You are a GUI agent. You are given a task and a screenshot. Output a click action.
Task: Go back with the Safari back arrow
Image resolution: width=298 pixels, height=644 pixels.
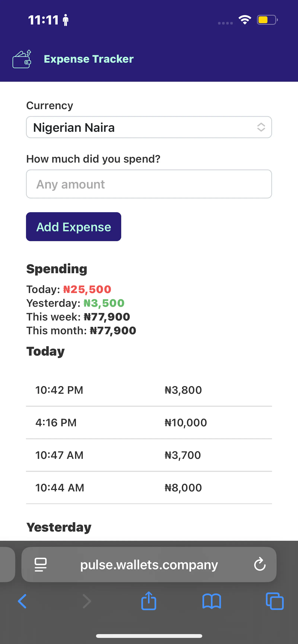(x=22, y=601)
